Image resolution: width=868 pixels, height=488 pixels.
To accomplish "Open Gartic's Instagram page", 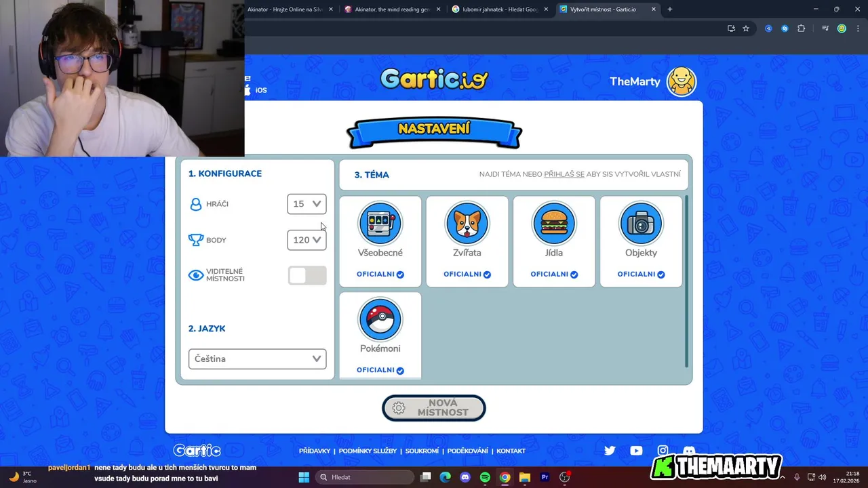I will (663, 451).
